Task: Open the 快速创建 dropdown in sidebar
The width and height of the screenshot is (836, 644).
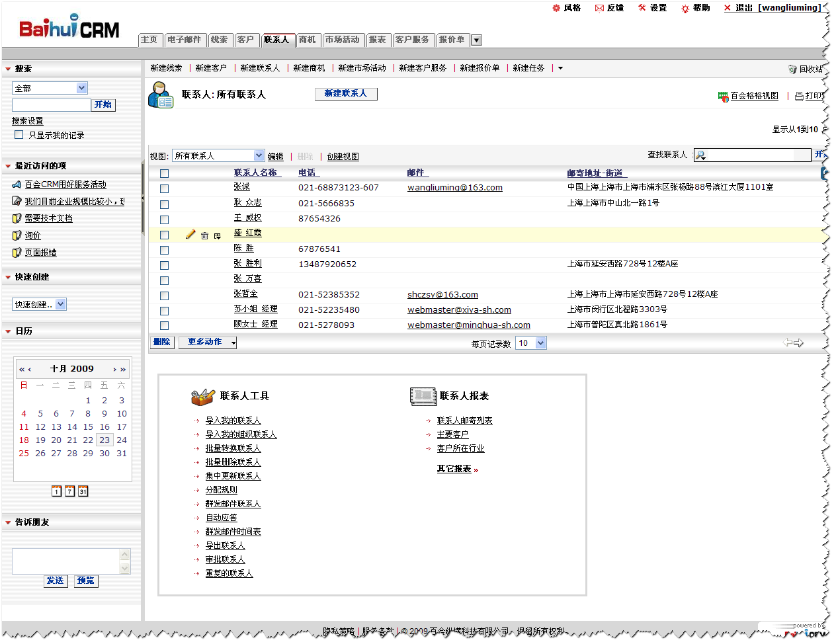Action: (x=40, y=305)
